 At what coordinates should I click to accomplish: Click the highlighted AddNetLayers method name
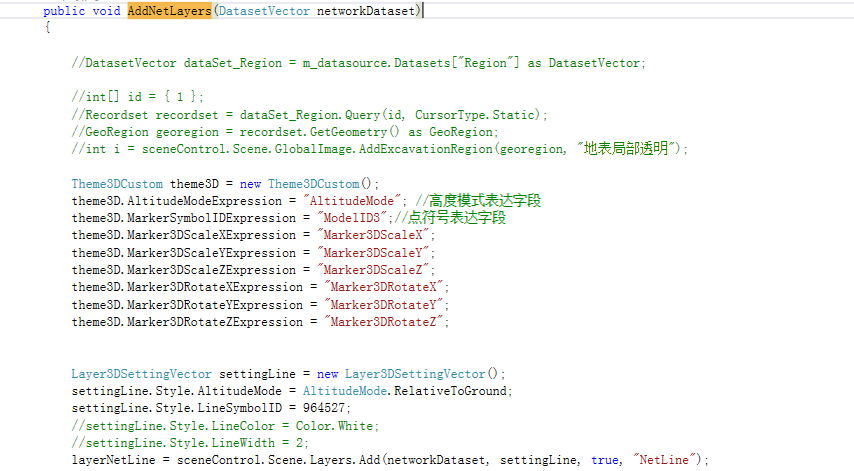[169, 11]
